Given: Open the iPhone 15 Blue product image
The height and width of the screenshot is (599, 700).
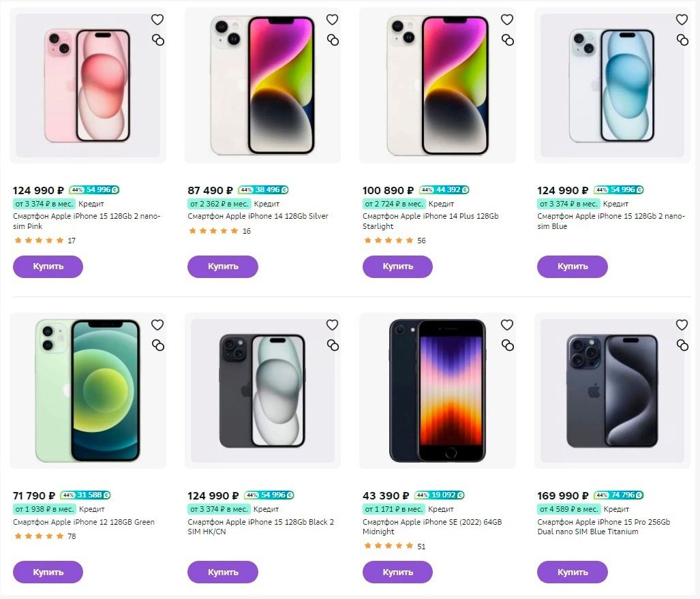Looking at the screenshot, I should point(611,85).
